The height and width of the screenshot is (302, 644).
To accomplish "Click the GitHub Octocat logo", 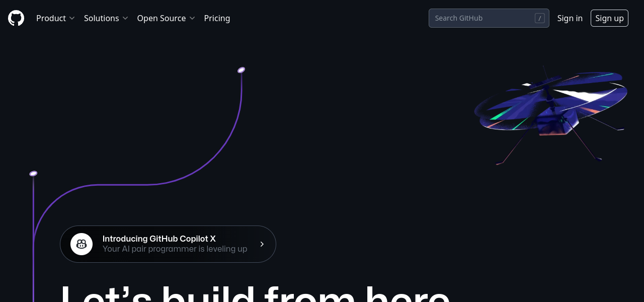I will (x=16, y=18).
